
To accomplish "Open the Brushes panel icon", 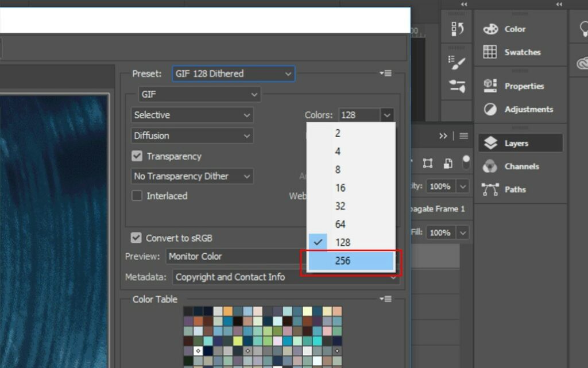I will click(458, 62).
